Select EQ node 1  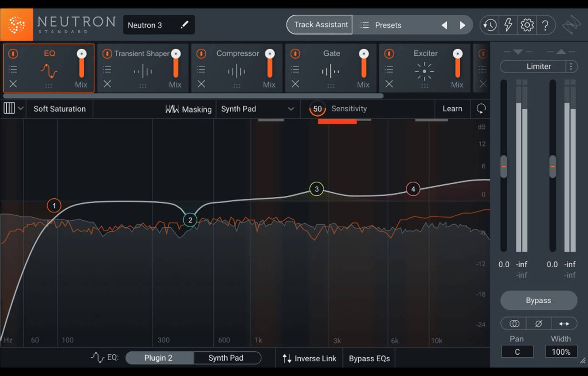pos(54,206)
